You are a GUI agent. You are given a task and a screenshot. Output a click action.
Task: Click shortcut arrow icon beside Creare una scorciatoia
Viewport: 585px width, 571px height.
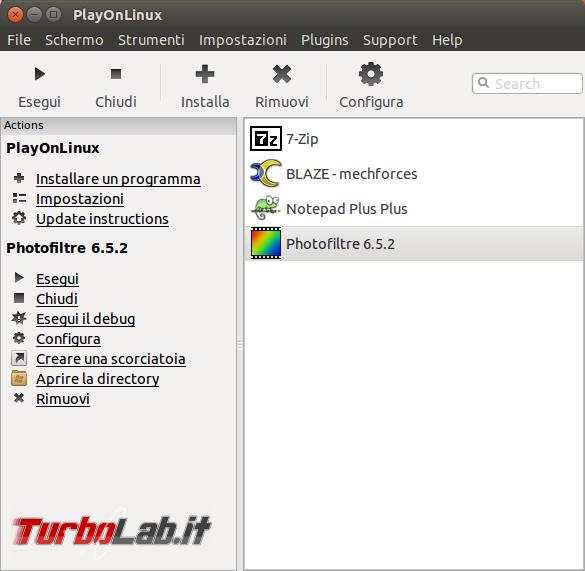[19, 358]
